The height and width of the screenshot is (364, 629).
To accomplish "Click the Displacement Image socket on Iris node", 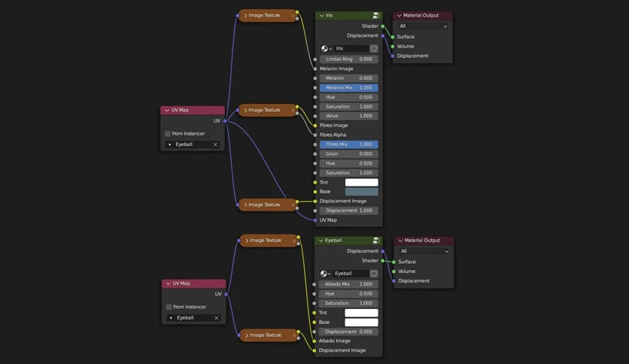I will (x=315, y=202).
